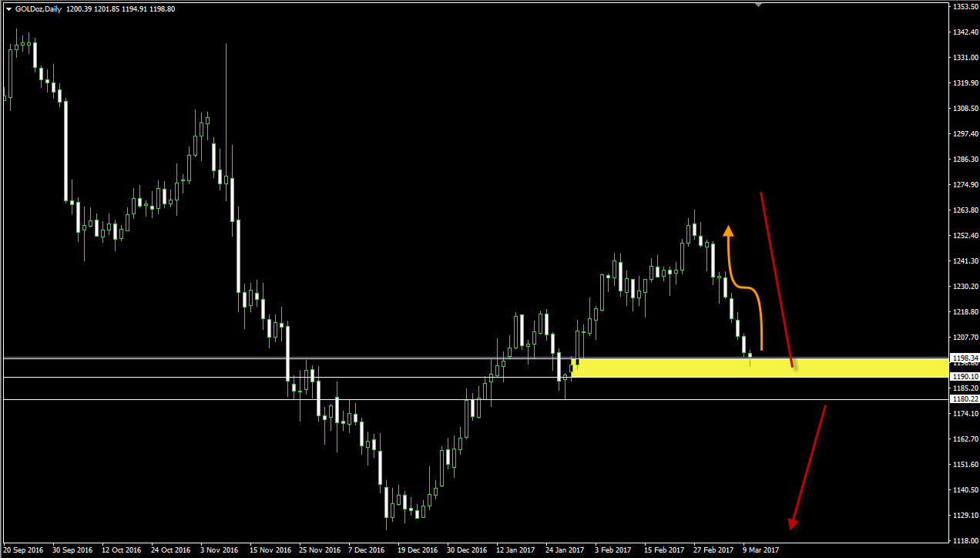Click the chart shift triangle marker at top
Image resolution: width=980 pixels, height=558 pixels.
758,5
